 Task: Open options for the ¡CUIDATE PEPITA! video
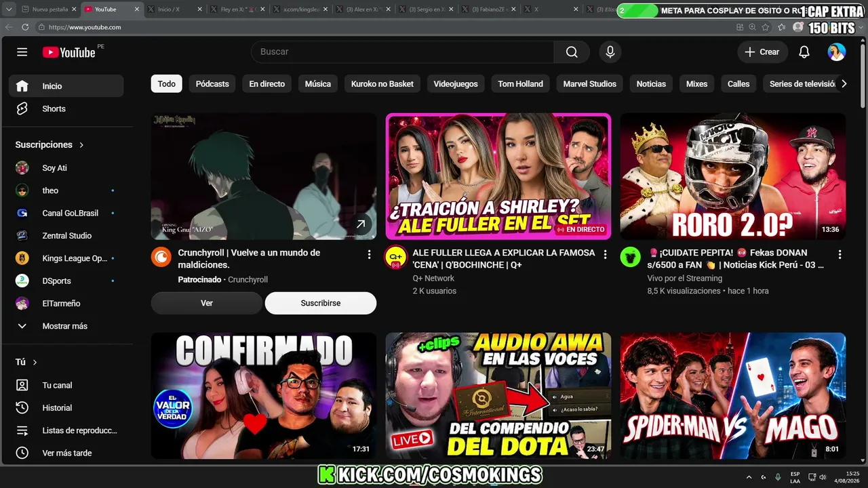[x=840, y=254]
